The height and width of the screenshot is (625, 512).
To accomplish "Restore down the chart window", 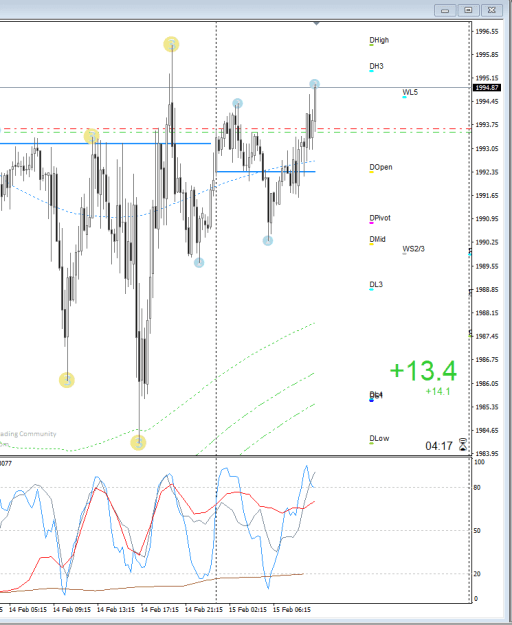I will click(x=469, y=10).
